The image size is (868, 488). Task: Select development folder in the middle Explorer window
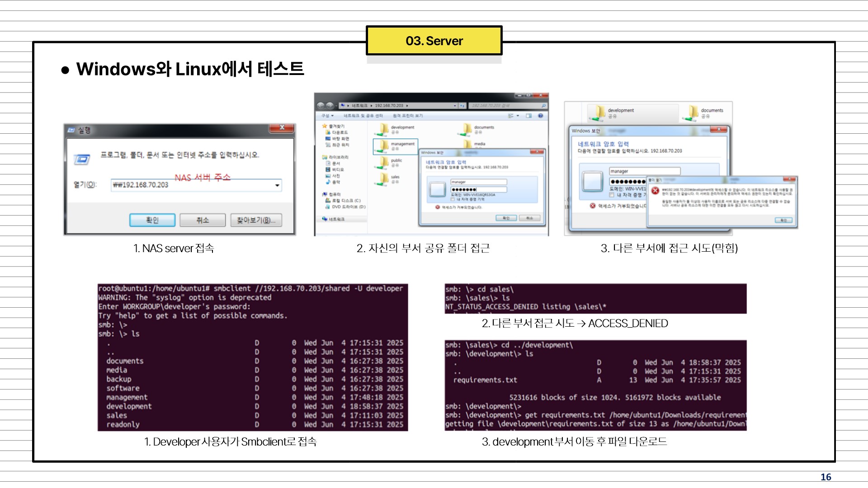395,130
